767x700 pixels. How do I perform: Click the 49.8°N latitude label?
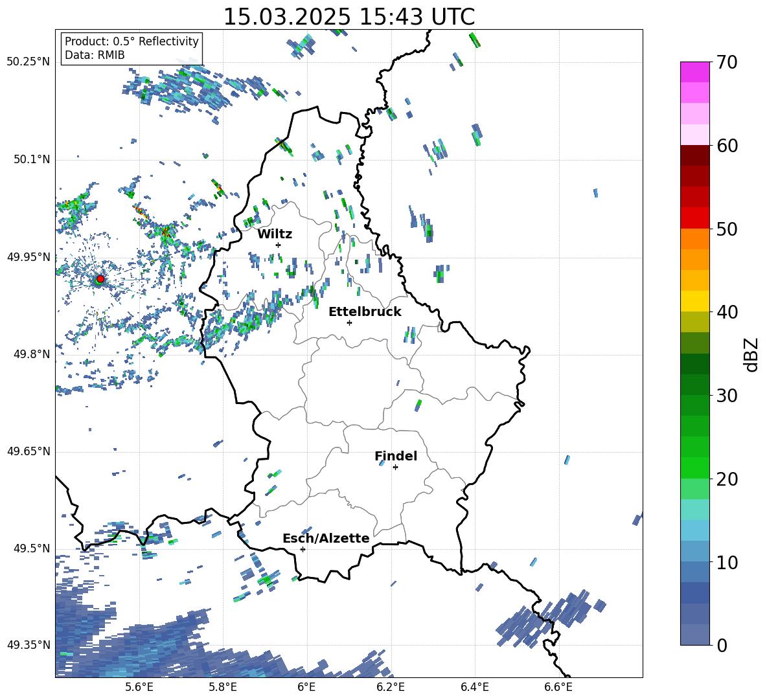click(32, 354)
